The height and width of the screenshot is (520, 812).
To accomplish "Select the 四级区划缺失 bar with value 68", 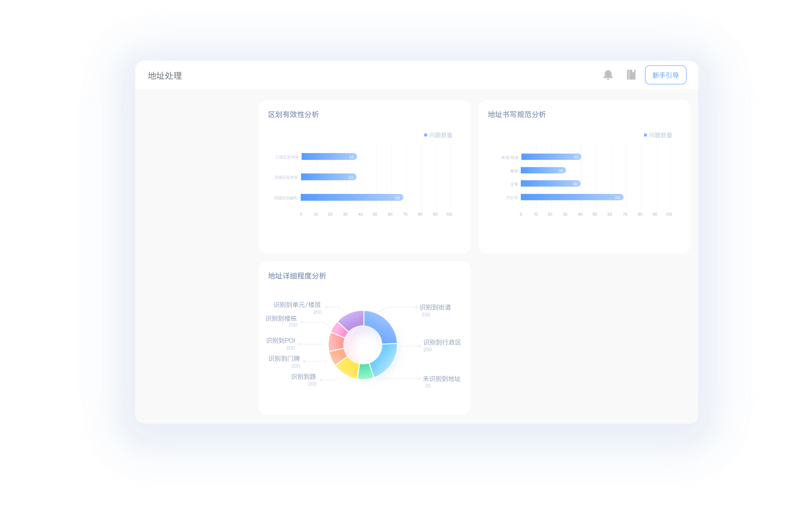I will click(x=352, y=197).
